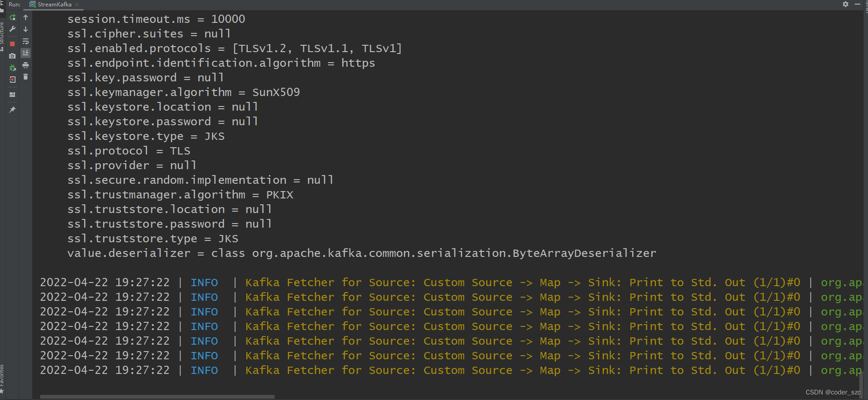Screen dimensions: 868x400
Task: Click the 'ssl.truststore.type = JKS' line
Action: coord(153,239)
